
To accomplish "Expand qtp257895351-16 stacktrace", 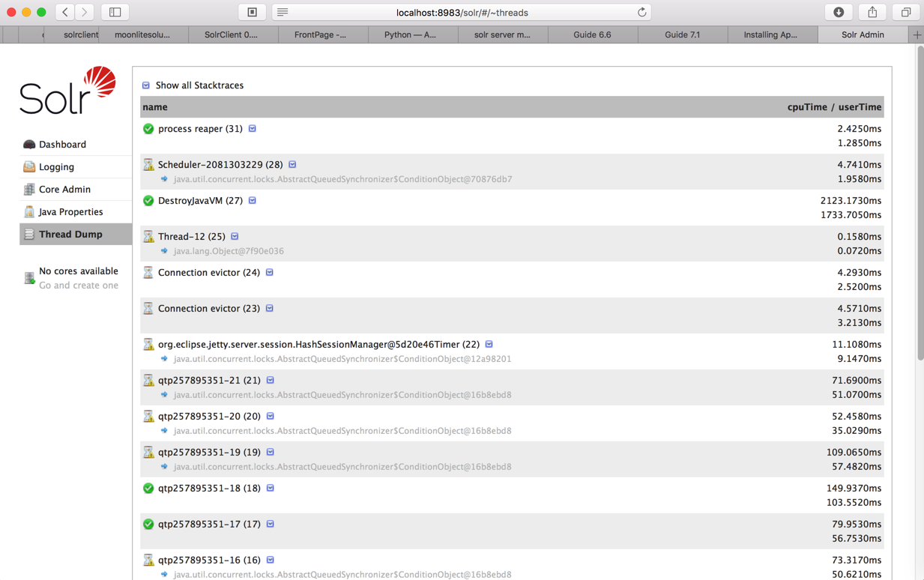I will 271,561.
